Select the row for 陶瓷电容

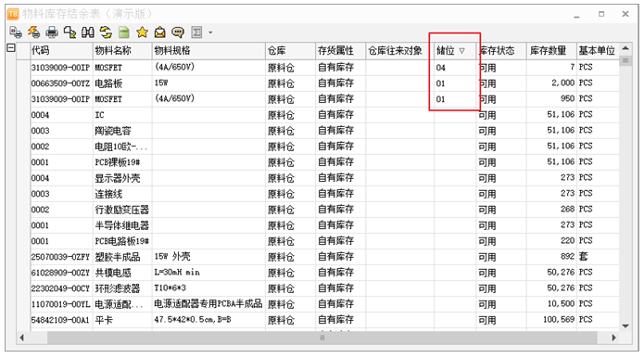[318, 131]
